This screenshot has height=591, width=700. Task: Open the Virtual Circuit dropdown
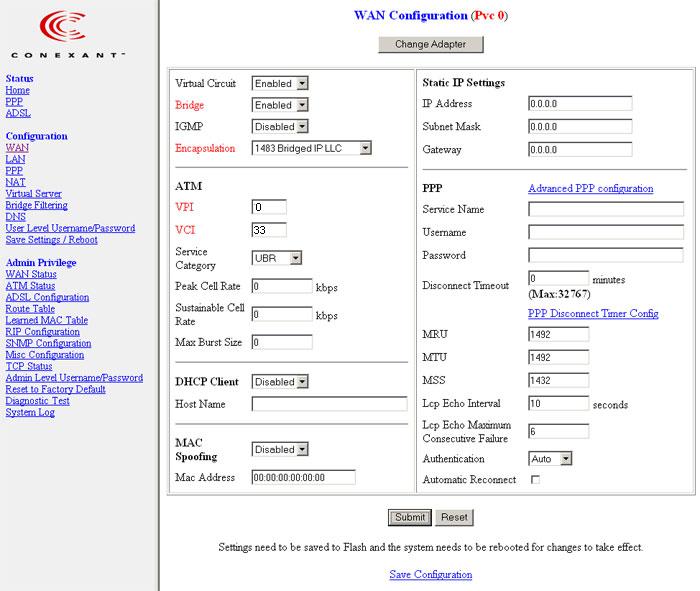280,83
